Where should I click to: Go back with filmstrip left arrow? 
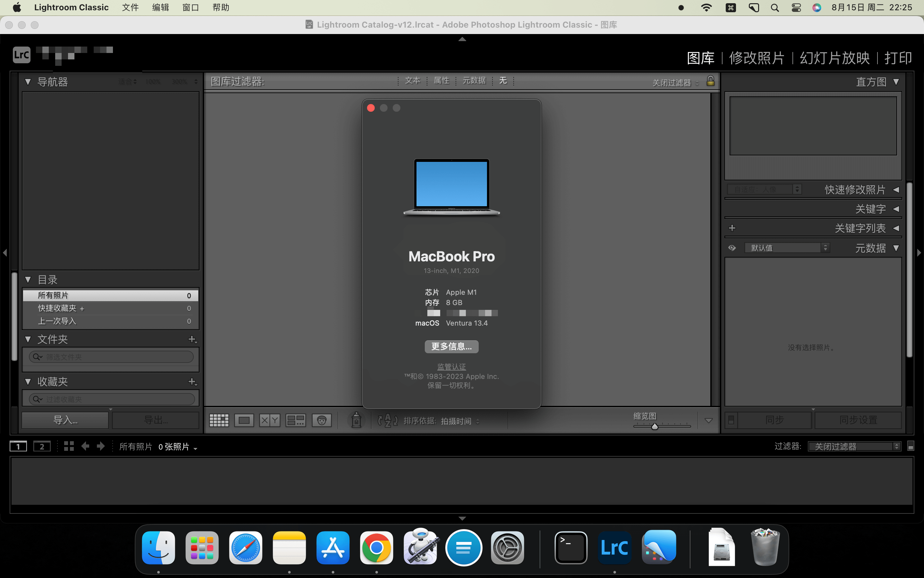(85, 446)
